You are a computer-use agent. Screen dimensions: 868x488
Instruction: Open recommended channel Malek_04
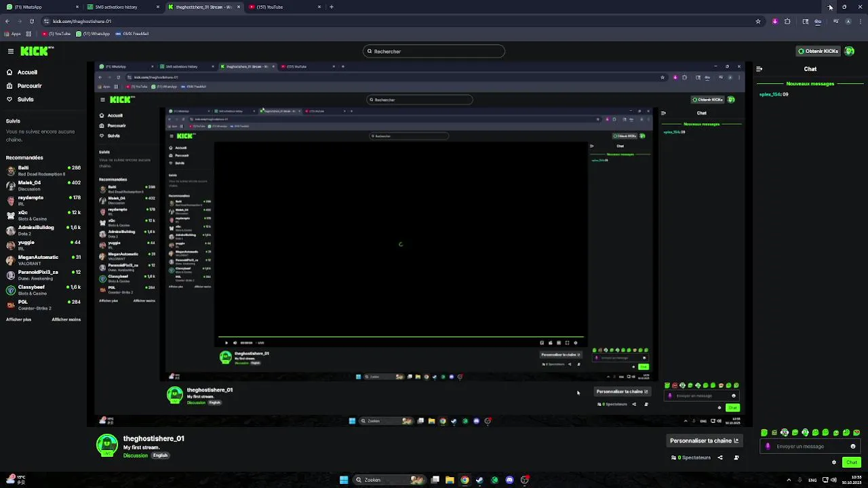[x=43, y=185]
